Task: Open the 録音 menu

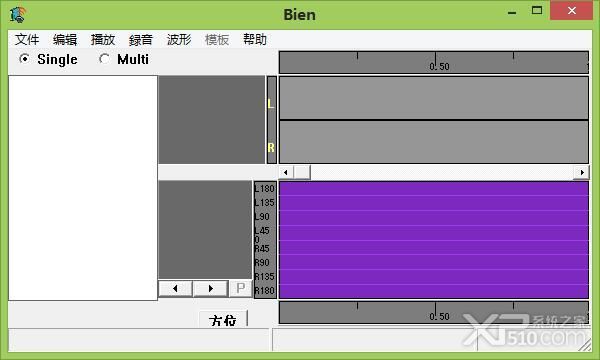Action: [140, 39]
